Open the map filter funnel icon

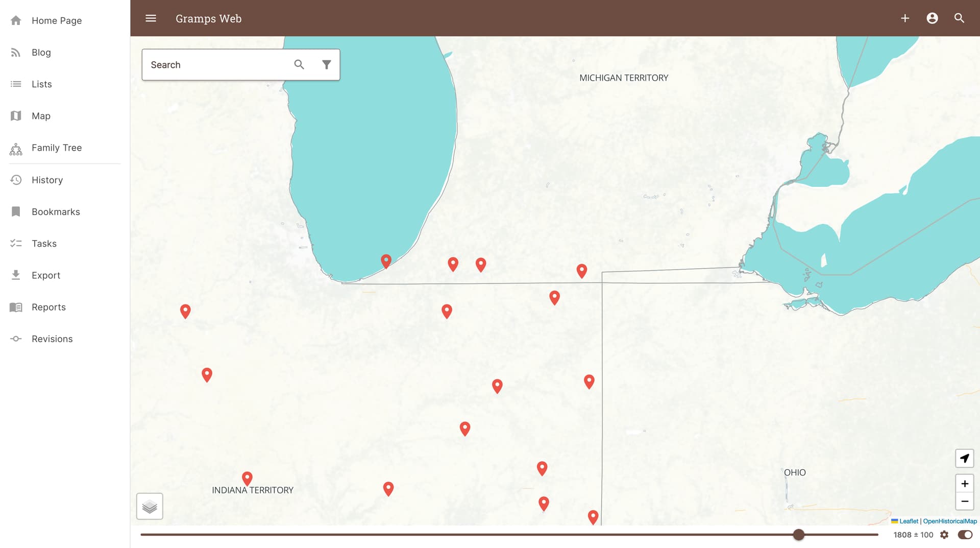point(326,64)
